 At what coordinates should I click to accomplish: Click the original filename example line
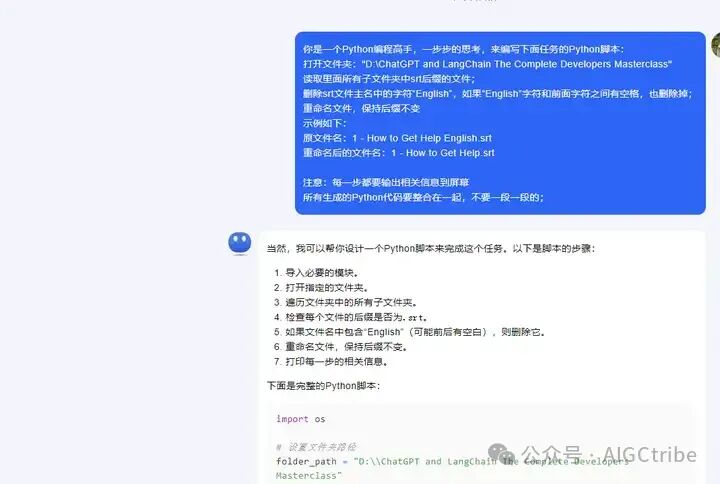click(397, 138)
